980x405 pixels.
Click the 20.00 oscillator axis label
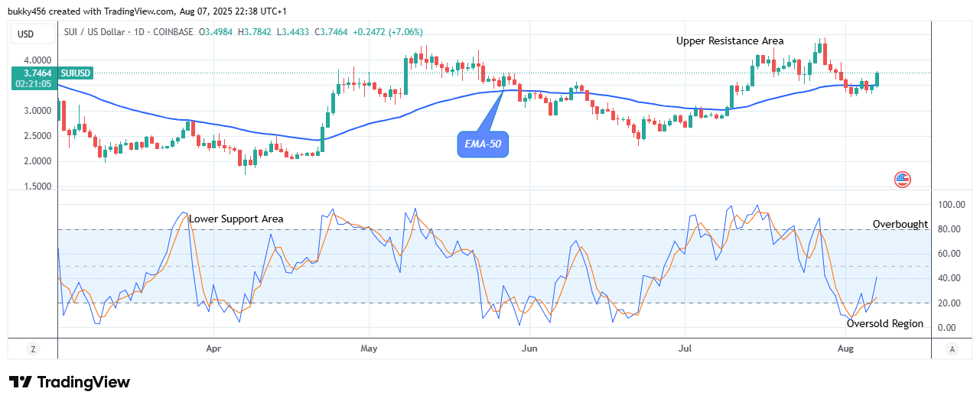949,303
